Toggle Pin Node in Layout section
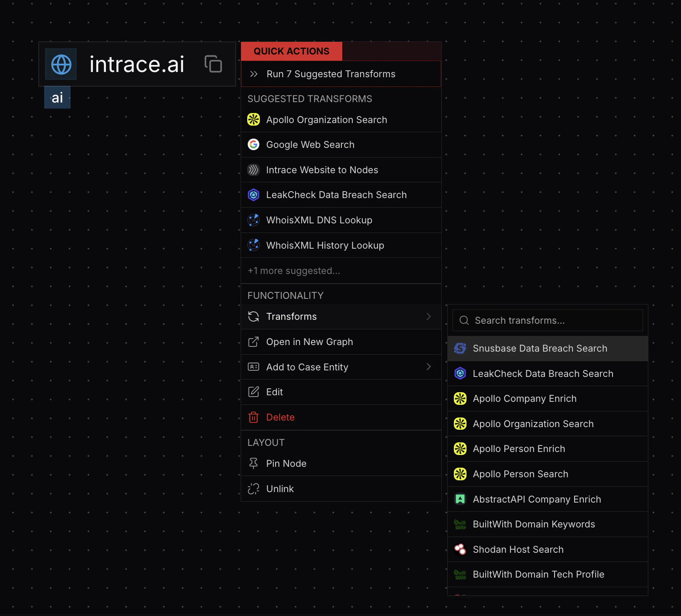This screenshot has height=616, width=681. [341, 463]
